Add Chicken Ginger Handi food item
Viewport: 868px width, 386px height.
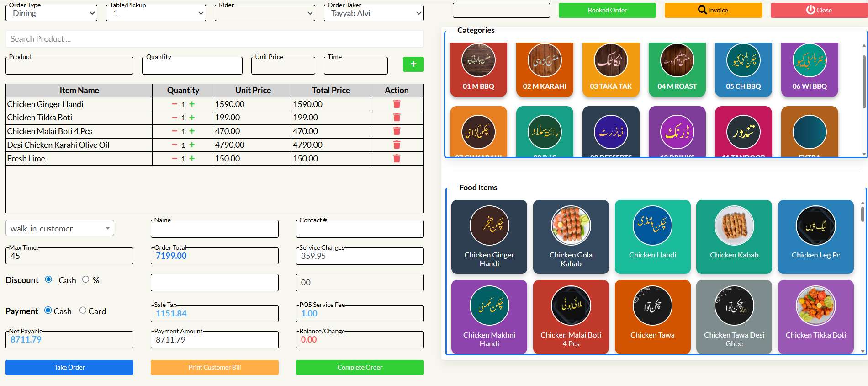click(x=489, y=237)
